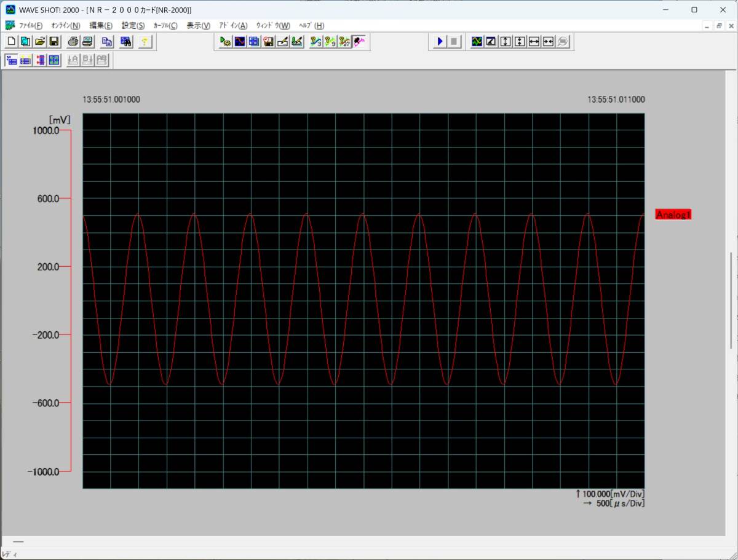The width and height of the screenshot is (738, 560).
Task: Click the stacked teal pages toolbar icon
Action: point(25,42)
